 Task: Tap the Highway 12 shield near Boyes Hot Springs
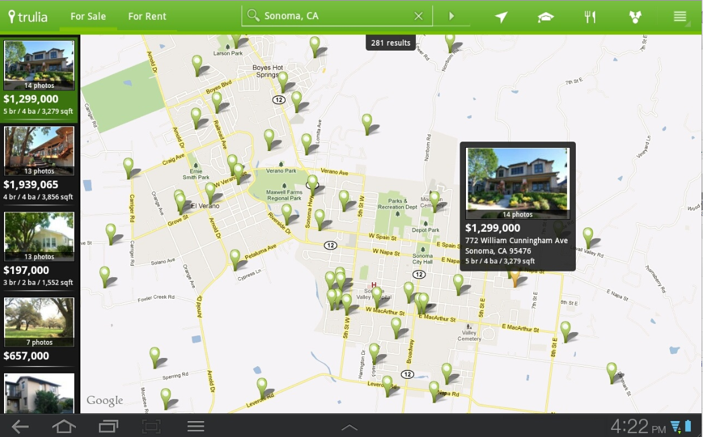click(279, 100)
